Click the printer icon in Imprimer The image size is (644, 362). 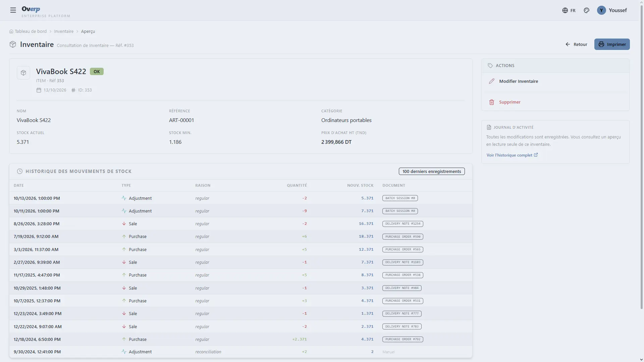pos(601,44)
